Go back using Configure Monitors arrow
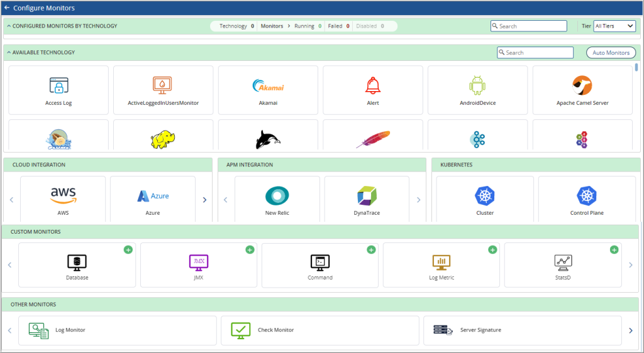Viewport: 644px width, 353px height. (7, 8)
